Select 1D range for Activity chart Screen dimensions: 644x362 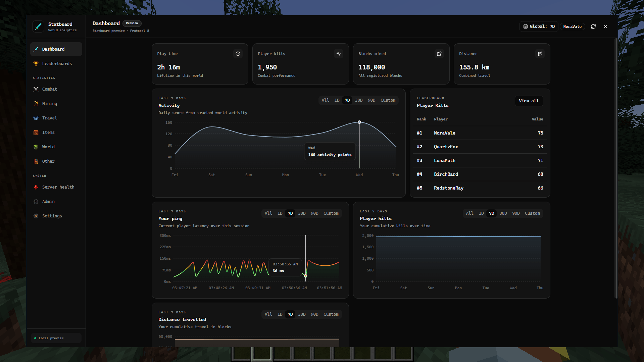(x=337, y=100)
